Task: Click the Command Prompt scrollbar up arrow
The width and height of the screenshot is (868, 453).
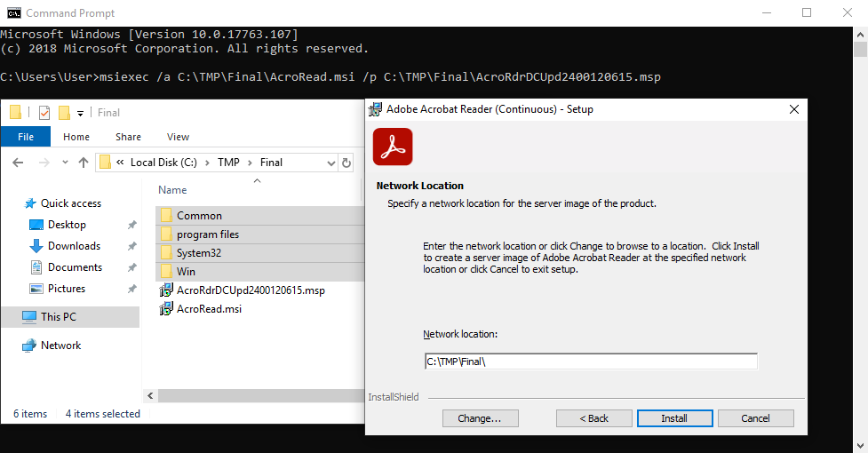Action: [860, 35]
